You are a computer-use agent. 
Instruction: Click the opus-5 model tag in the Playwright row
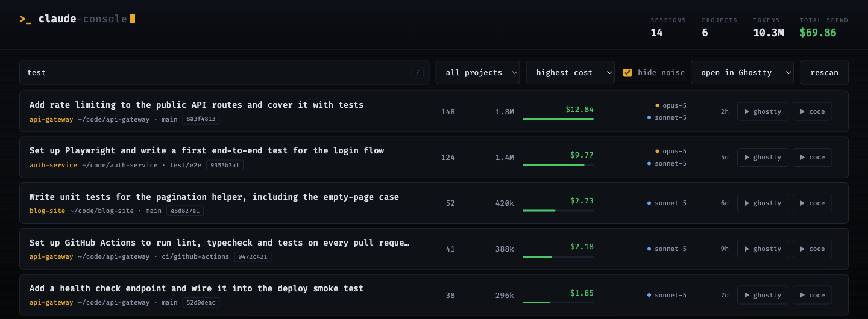click(671, 151)
